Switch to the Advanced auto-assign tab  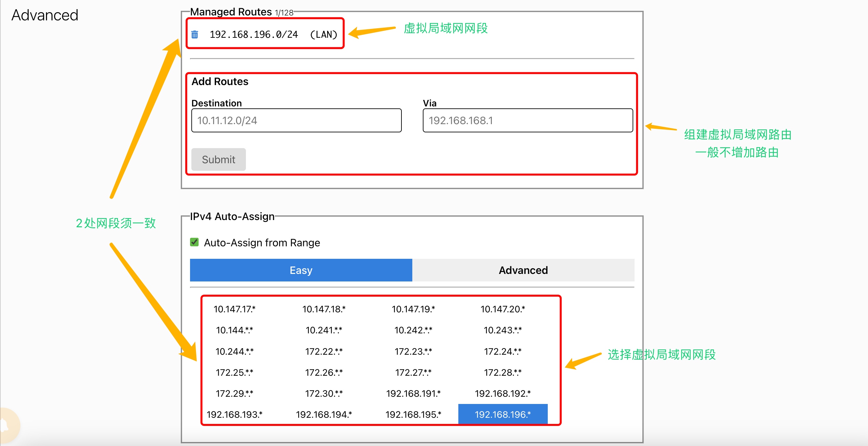pyautogui.click(x=523, y=270)
